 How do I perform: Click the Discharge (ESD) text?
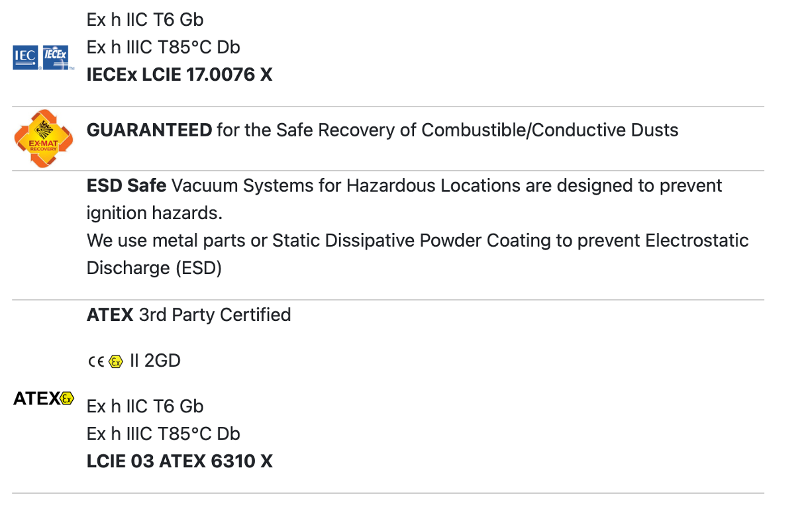[x=154, y=268]
